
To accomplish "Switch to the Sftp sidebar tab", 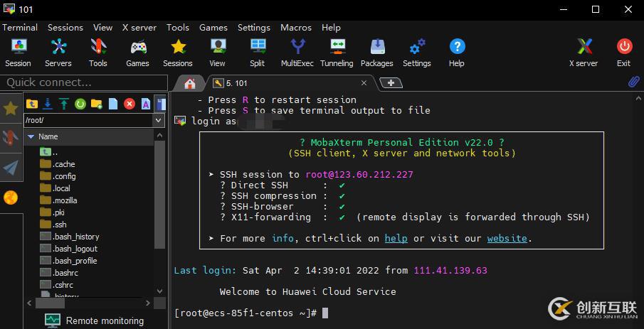I will pyautogui.click(x=11, y=197).
